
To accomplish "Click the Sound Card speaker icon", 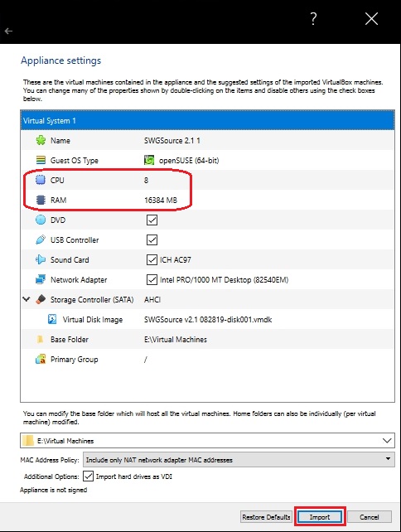I will 41,260.
